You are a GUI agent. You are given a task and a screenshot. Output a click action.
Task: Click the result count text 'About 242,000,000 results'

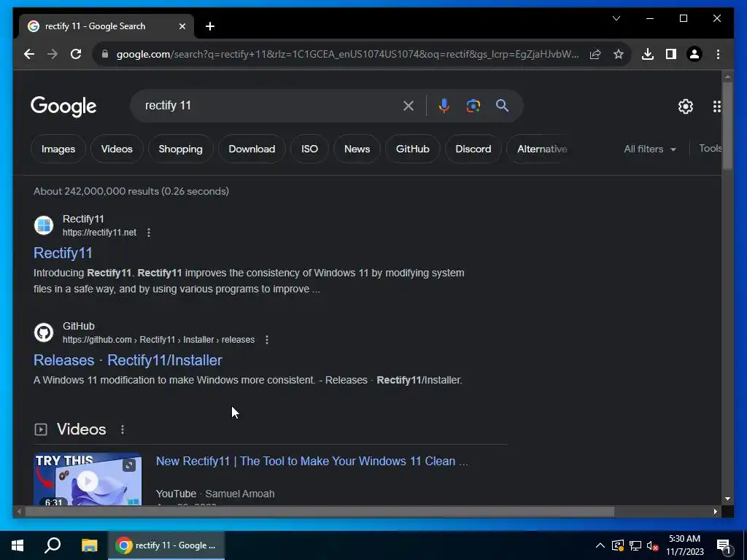tap(96, 192)
